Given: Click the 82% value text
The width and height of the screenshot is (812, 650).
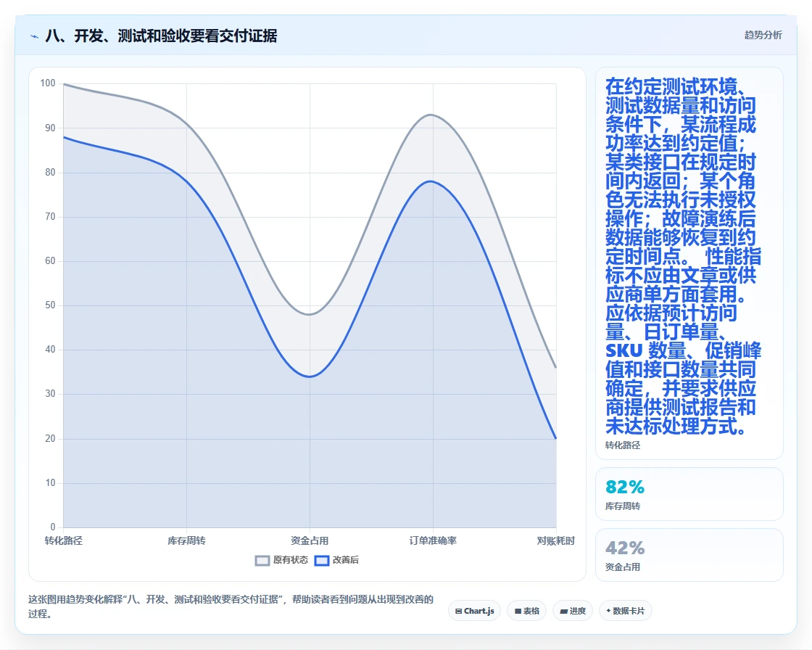Looking at the screenshot, I should click(x=625, y=487).
